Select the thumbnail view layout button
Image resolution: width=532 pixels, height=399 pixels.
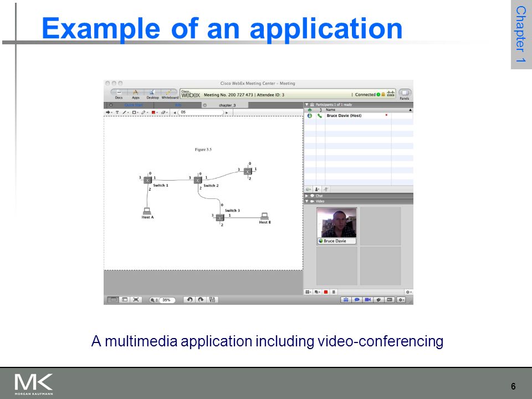[x=125, y=300]
